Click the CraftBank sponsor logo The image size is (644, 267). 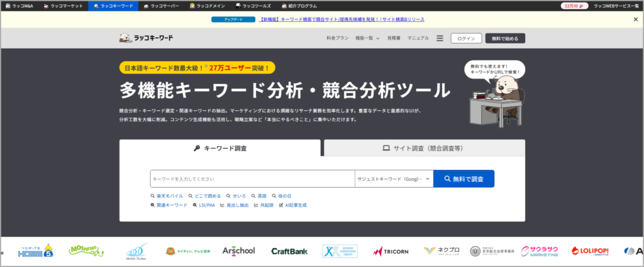coord(289,251)
